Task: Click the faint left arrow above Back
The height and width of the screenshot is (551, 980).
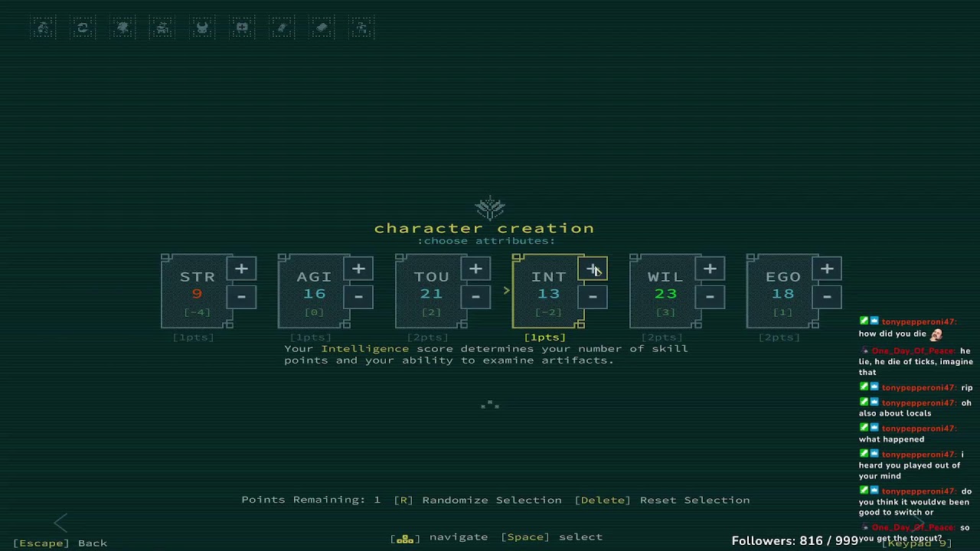Action: tap(60, 523)
